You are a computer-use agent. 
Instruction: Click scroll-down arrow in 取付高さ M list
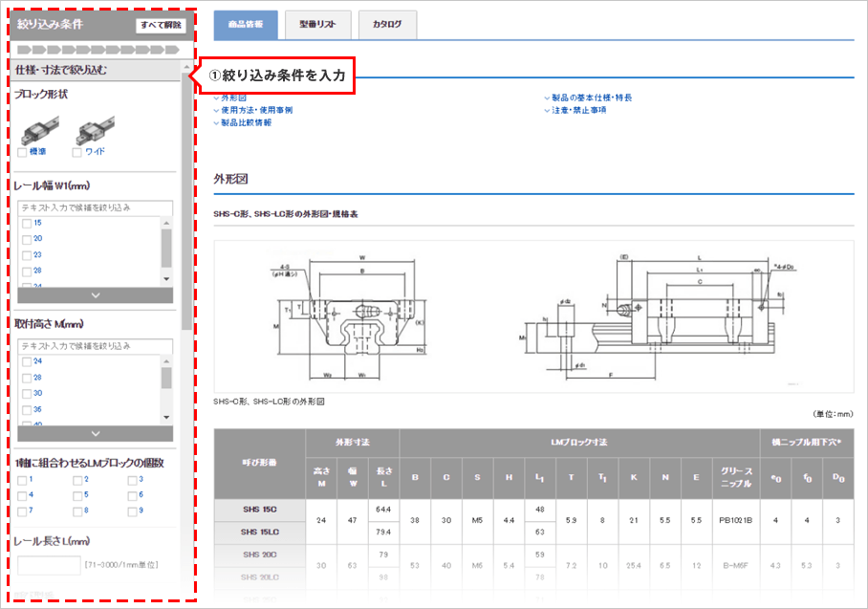coord(166,417)
